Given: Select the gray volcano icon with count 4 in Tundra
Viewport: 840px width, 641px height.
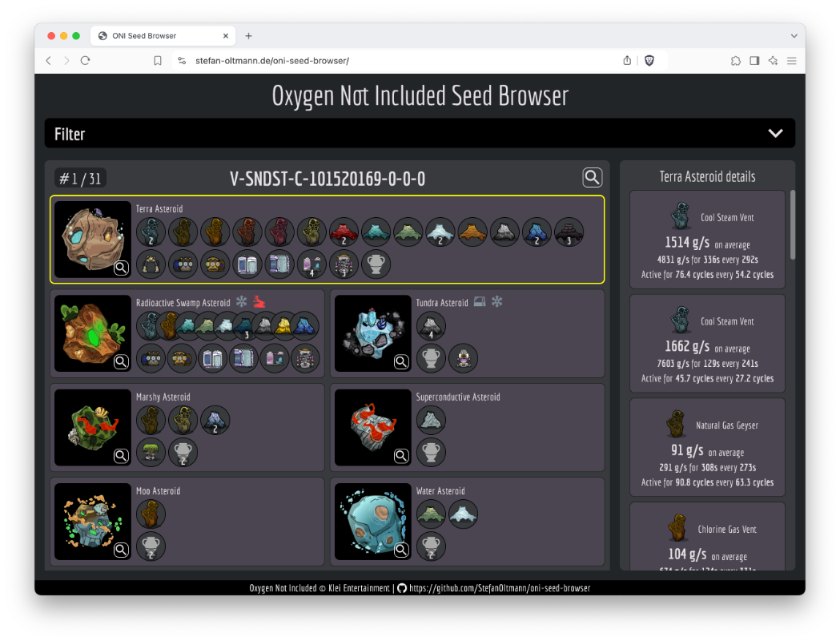Looking at the screenshot, I should [432, 326].
